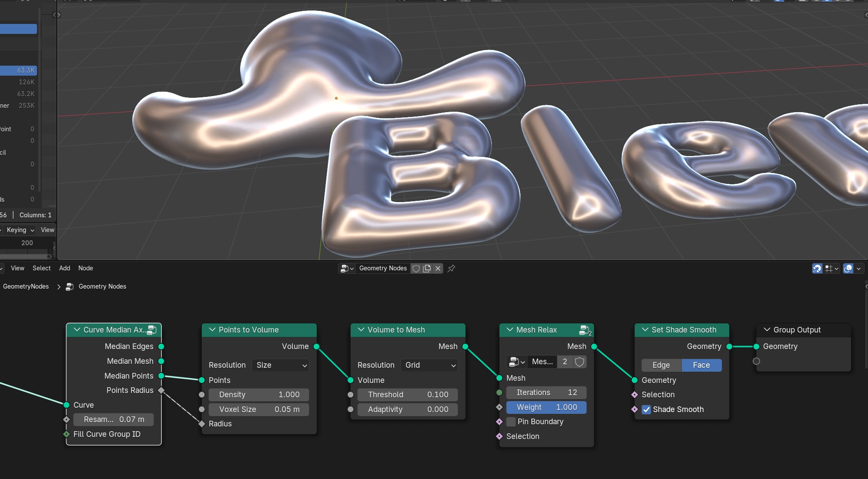Open the Node menu in node editor
This screenshot has width=868, height=479.
[86, 268]
